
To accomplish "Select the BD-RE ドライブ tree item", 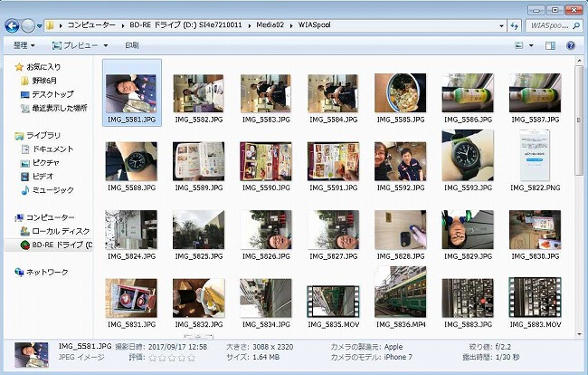I will 61,245.
